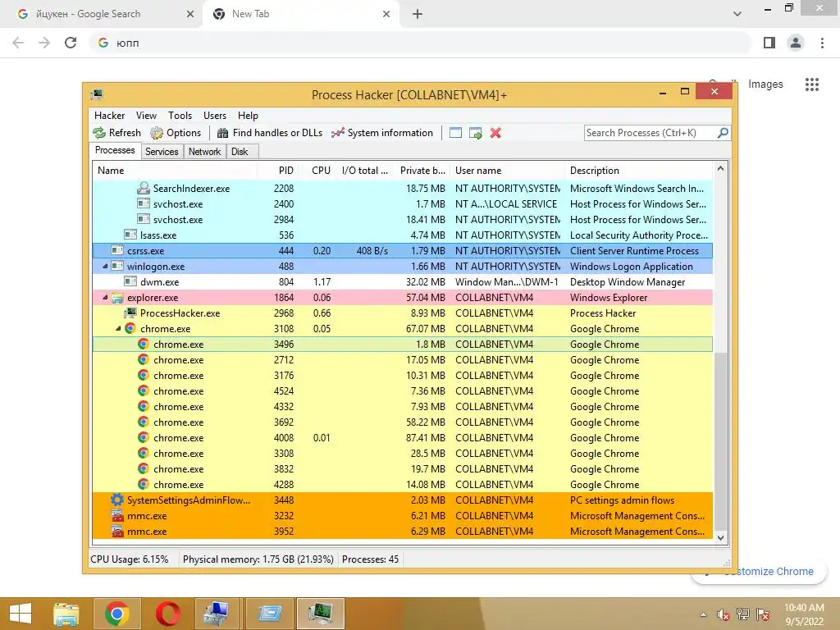The width and height of the screenshot is (840, 630).
Task: Sort by I/O total column header
Action: [x=365, y=171]
